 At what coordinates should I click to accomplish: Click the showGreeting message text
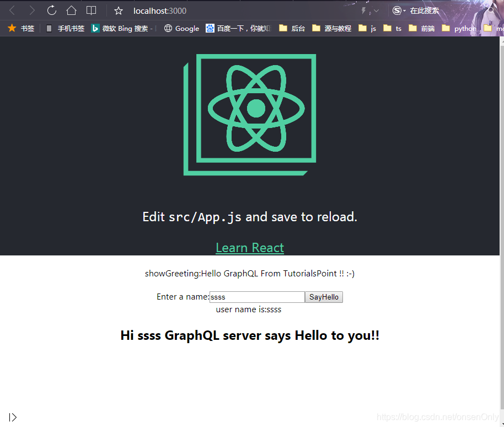pos(250,273)
